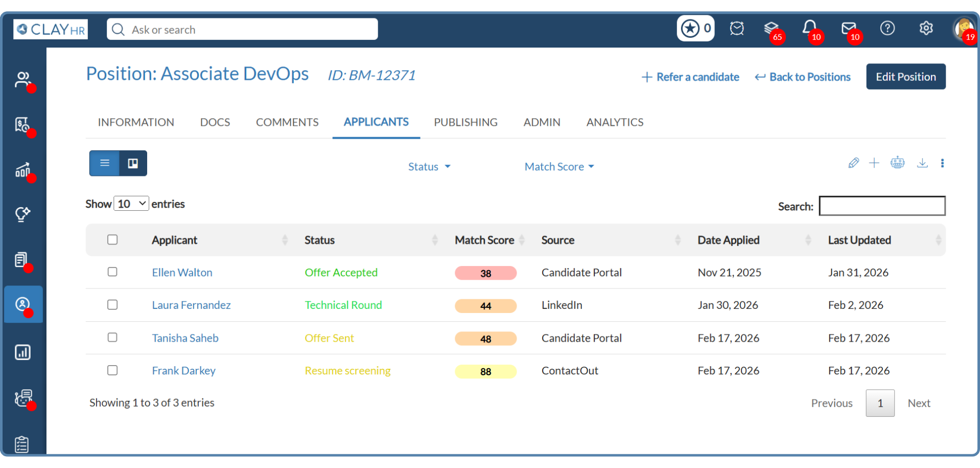Open the bar chart reports sidebar icon

click(22, 352)
